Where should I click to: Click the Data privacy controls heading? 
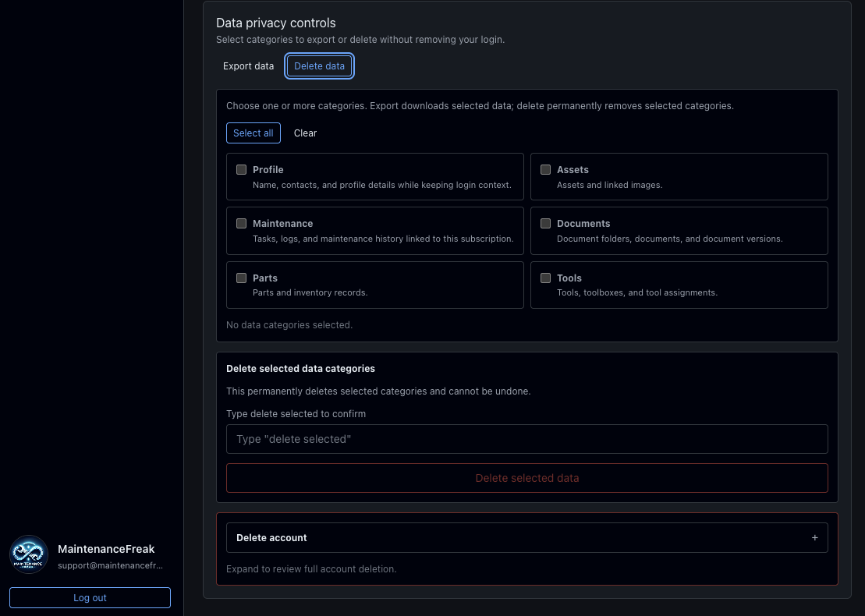click(x=276, y=23)
